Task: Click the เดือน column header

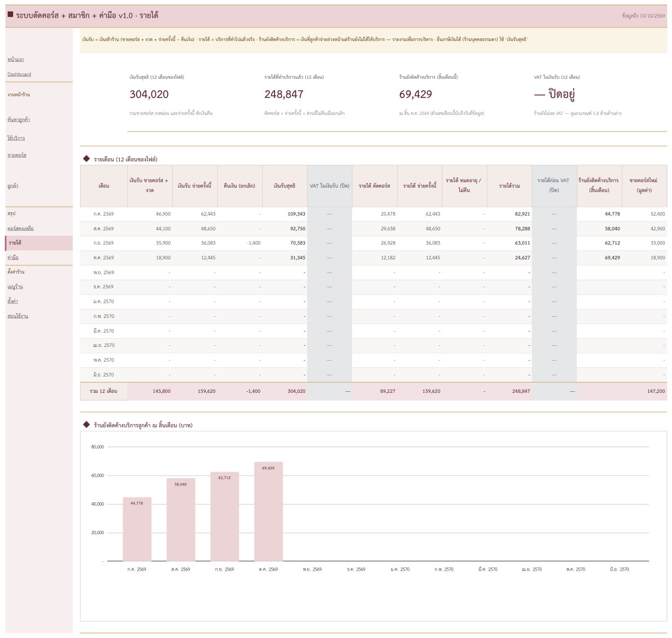Action: point(104,186)
